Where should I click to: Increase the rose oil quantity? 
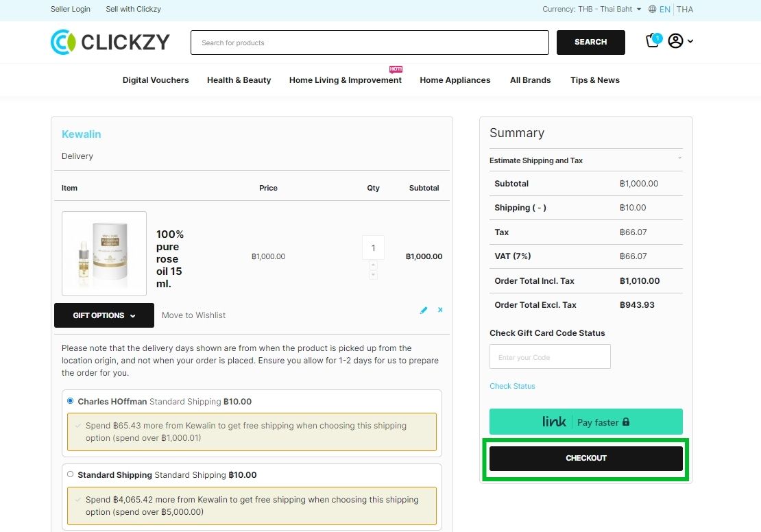tap(373, 265)
